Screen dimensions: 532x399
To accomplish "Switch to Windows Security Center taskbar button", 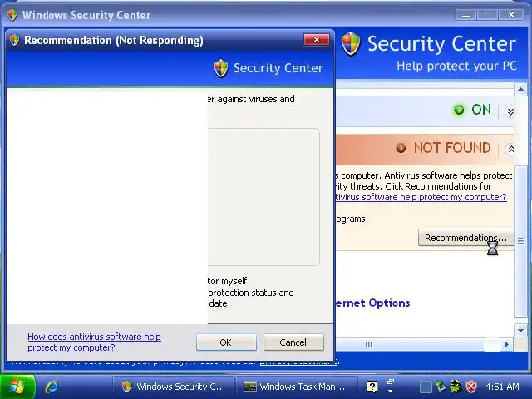I will [x=174, y=387].
